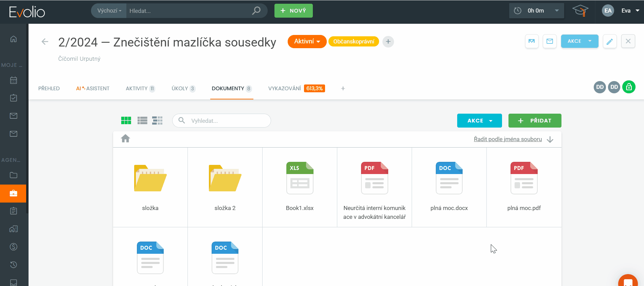644x286 pixels.
Task: Click the graduation cap help icon
Action: (580, 11)
